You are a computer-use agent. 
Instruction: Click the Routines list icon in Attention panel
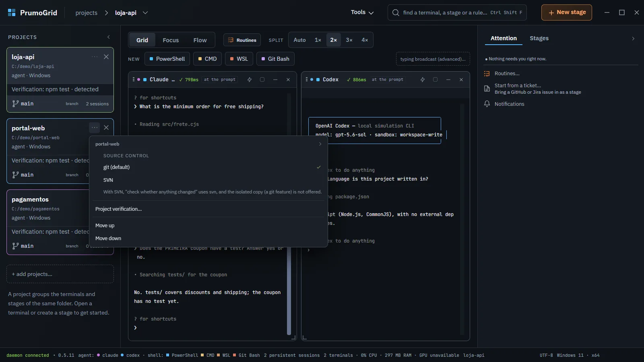(487, 74)
